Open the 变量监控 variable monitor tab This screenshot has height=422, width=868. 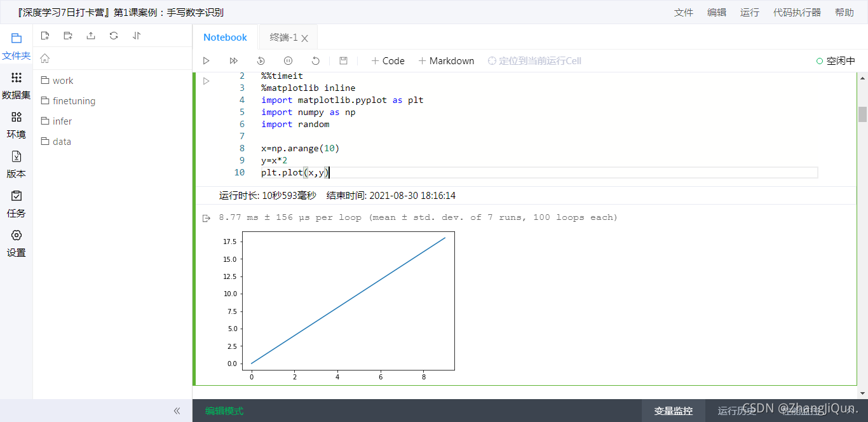pos(674,411)
